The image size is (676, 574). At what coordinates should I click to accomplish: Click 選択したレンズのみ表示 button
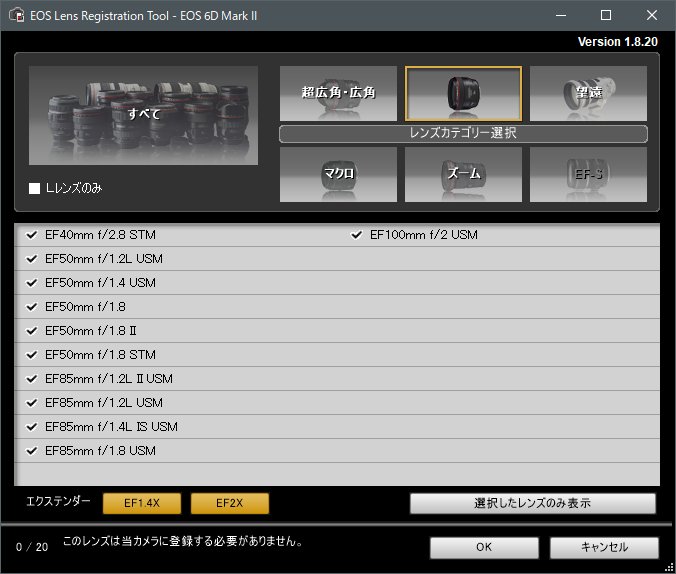coord(533,503)
